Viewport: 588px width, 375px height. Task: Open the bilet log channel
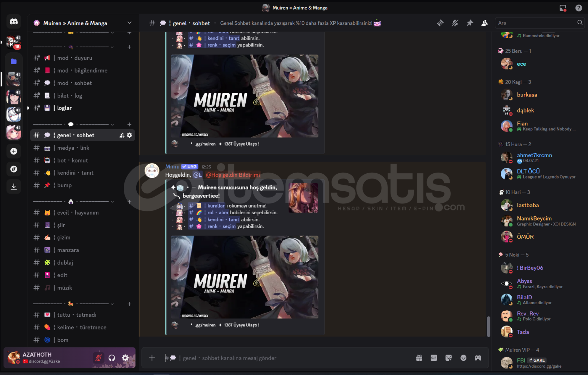click(x=82, y=95)
